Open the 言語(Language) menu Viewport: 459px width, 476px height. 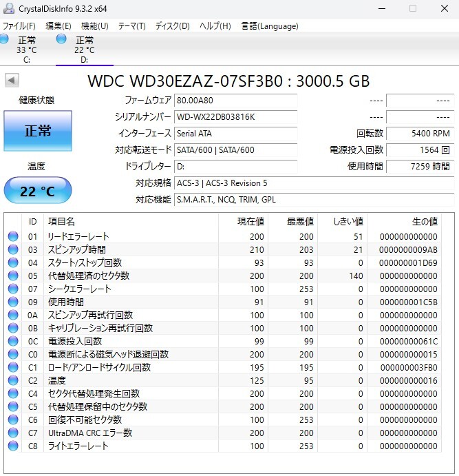tap(270, 26)
